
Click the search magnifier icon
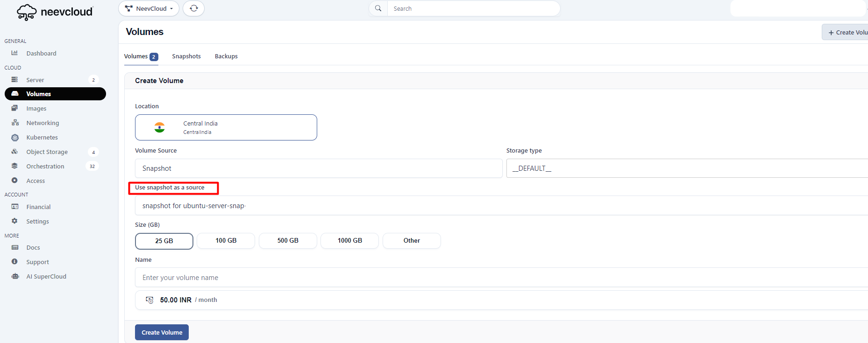(x=378, y=8)
